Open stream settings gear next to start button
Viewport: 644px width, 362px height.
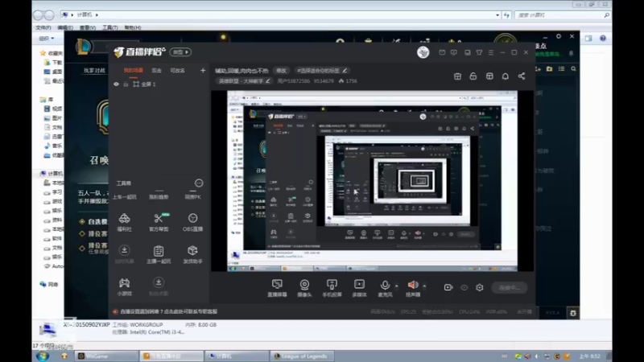tap(480, 288)
